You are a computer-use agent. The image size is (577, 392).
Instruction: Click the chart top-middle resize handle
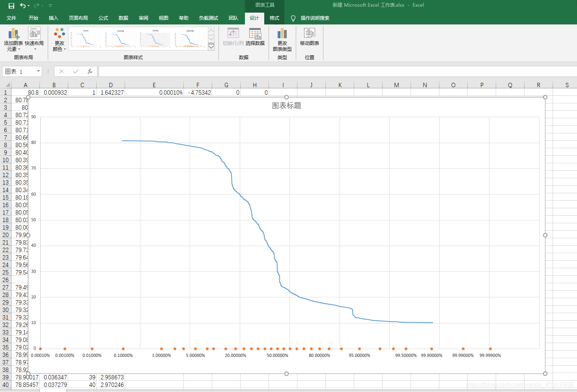[287, 97]
